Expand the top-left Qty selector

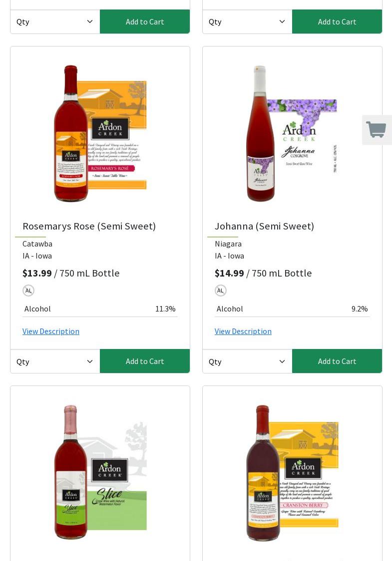(x=55, y=21)
